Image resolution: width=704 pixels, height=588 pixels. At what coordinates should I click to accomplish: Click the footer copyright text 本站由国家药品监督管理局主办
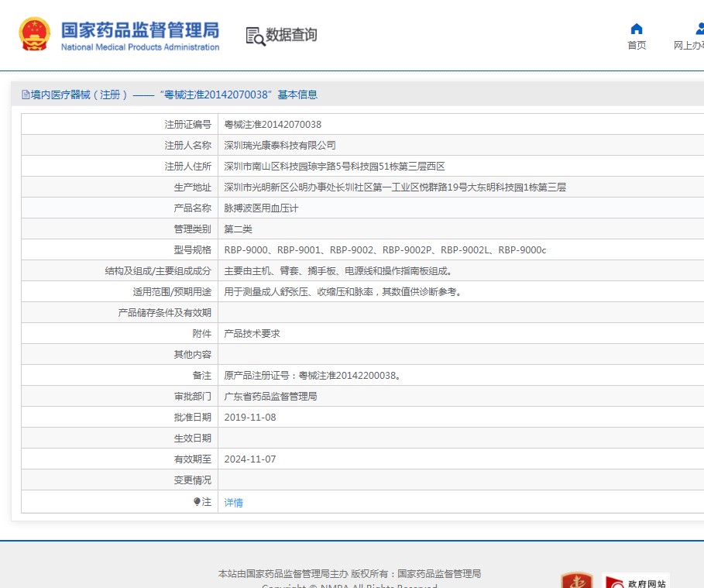[x=283, y=574]
